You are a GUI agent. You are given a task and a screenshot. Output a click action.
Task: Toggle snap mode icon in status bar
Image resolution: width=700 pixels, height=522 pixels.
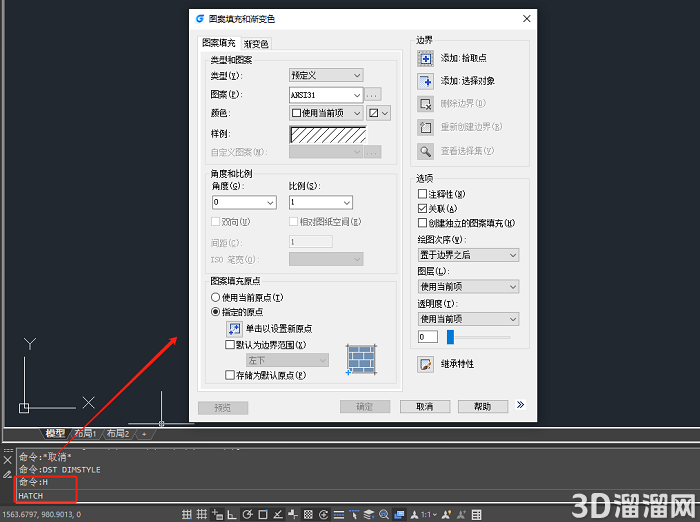click(187, 514)
